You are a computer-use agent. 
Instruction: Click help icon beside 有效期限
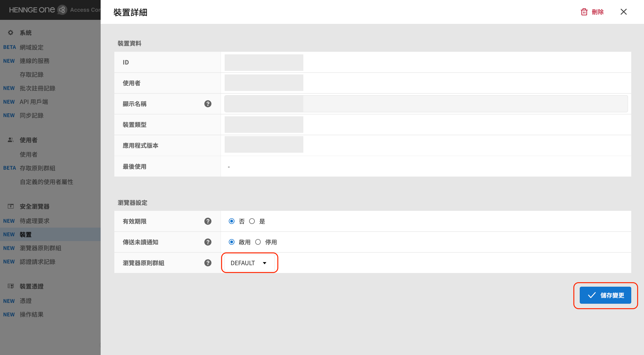point(208,221)
